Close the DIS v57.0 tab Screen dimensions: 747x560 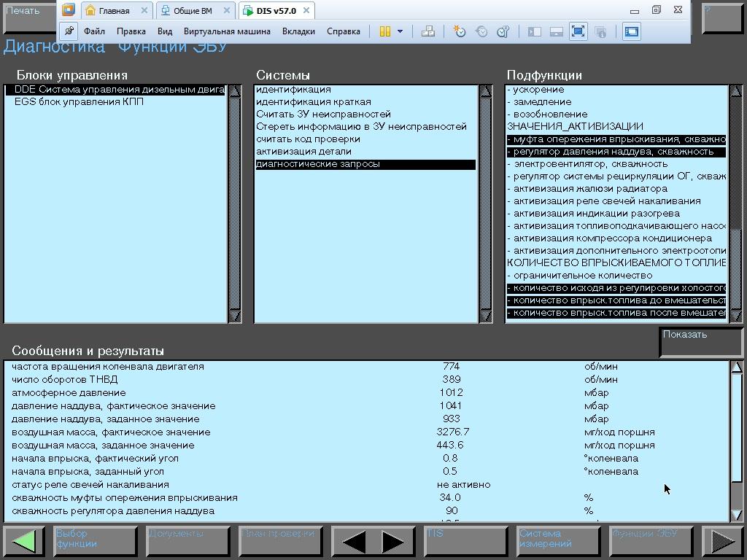306,10
